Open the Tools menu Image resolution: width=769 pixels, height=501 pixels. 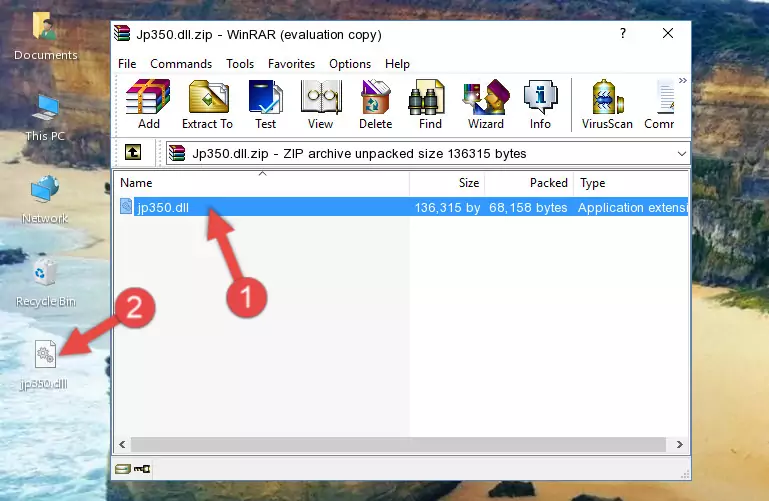click(240, 64)
